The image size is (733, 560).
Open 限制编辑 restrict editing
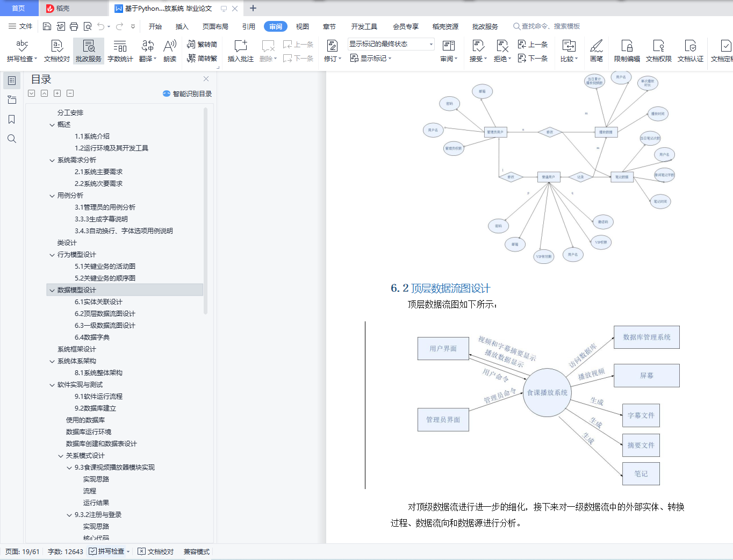[x=627, y=51]
